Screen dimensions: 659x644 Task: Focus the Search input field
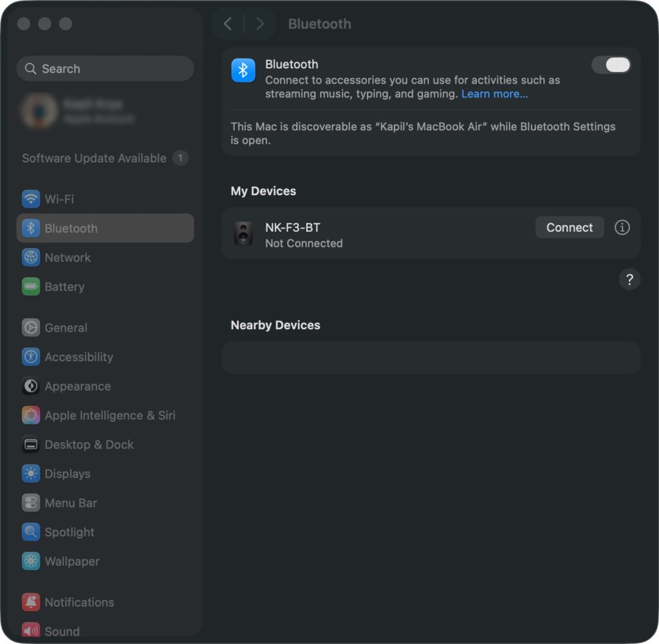click(x=105, y=68)
